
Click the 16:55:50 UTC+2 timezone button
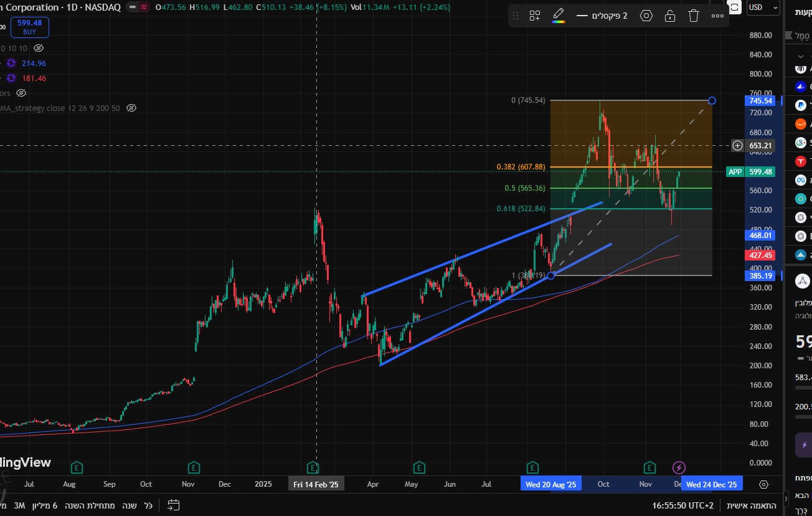pyautogui.click(x=682, y=505)
